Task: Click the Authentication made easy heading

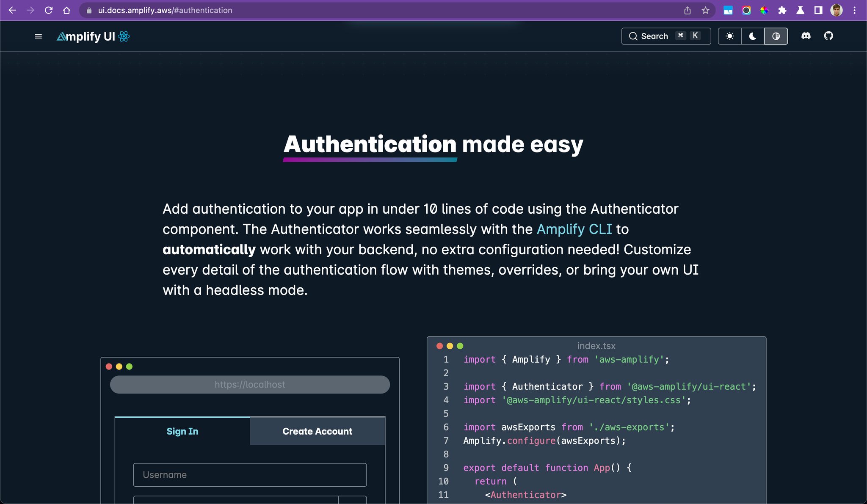Action: coord(433,144)
